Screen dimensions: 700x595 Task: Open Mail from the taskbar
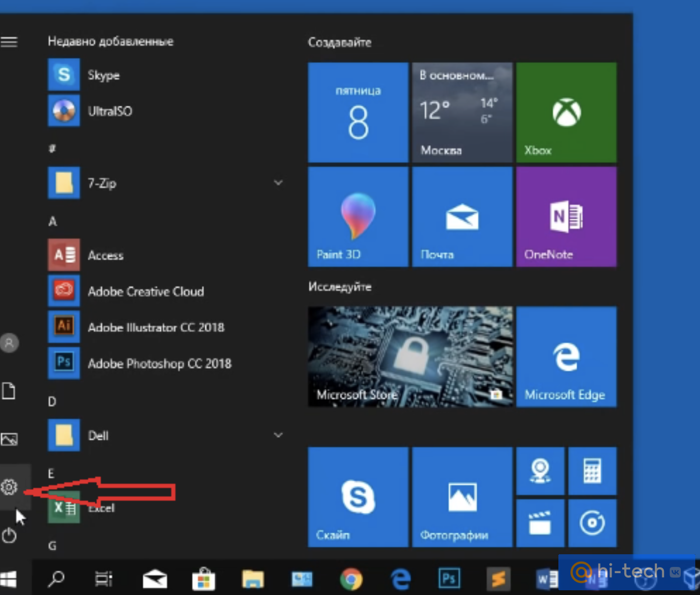155,578
